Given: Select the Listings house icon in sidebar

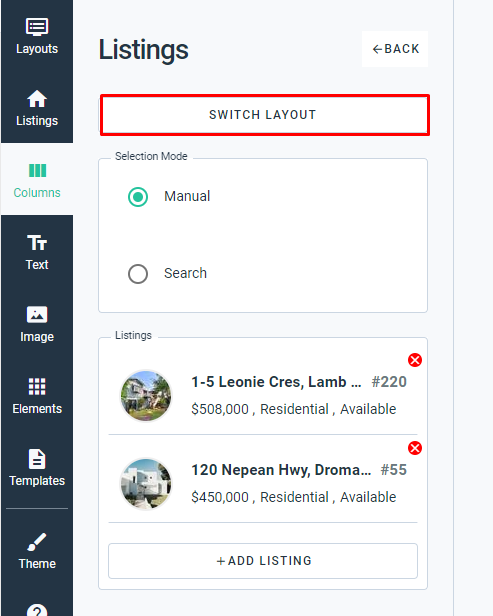Looking at the screenshot, I should coord(37,98).
